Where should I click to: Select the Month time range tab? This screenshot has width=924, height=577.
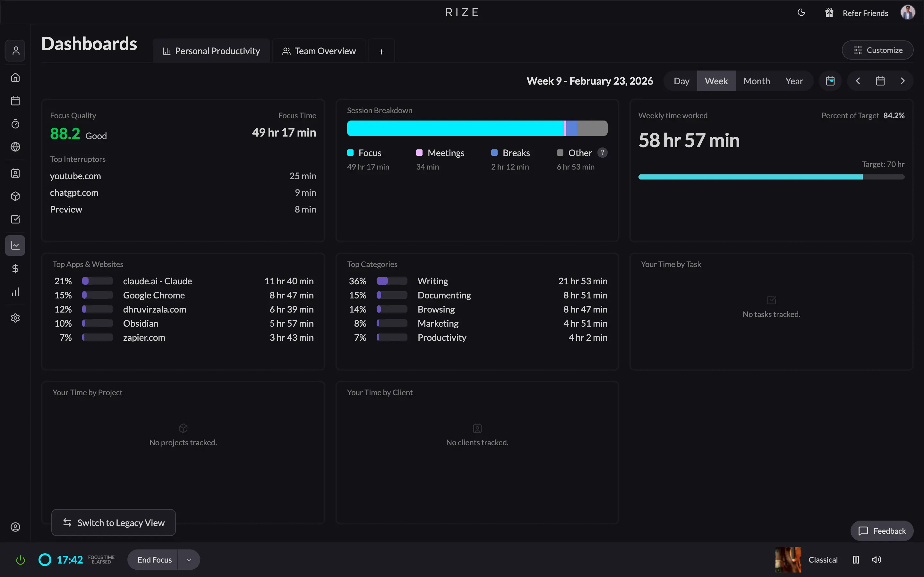click(x=757, y=80)
